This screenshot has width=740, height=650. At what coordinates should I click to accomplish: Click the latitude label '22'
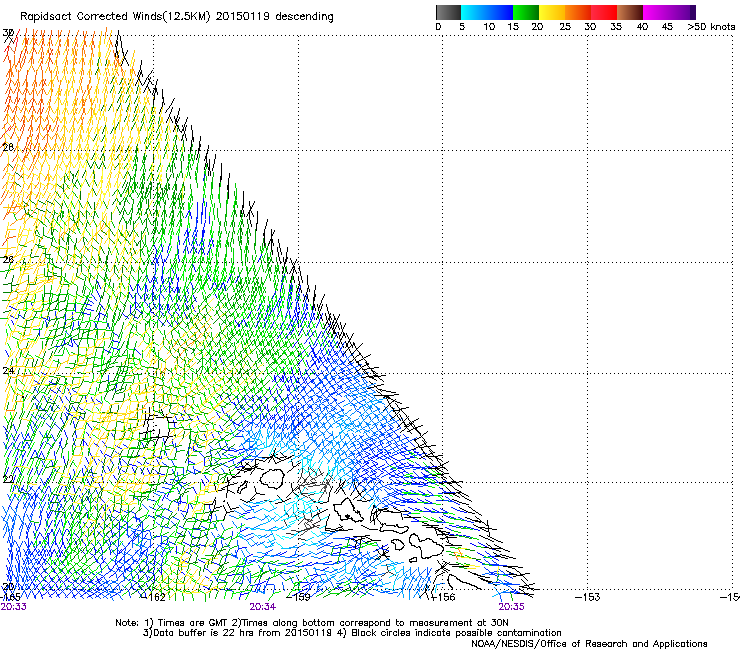click(x=8, y=480)
